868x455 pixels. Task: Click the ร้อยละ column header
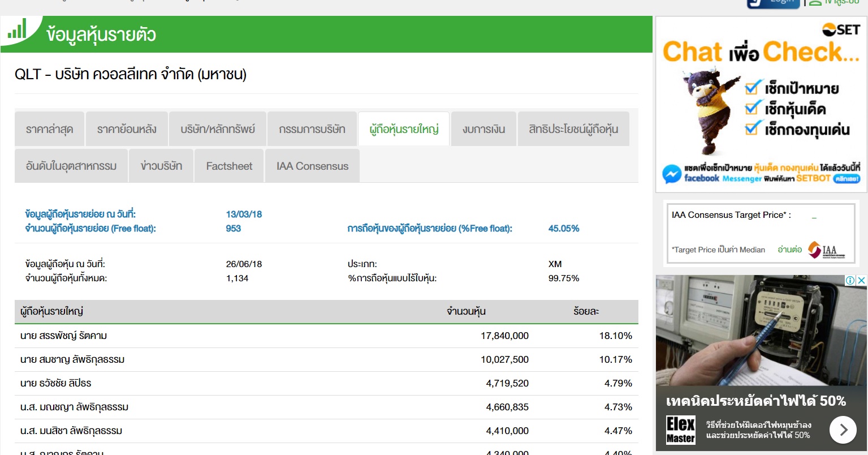[586, 311]
